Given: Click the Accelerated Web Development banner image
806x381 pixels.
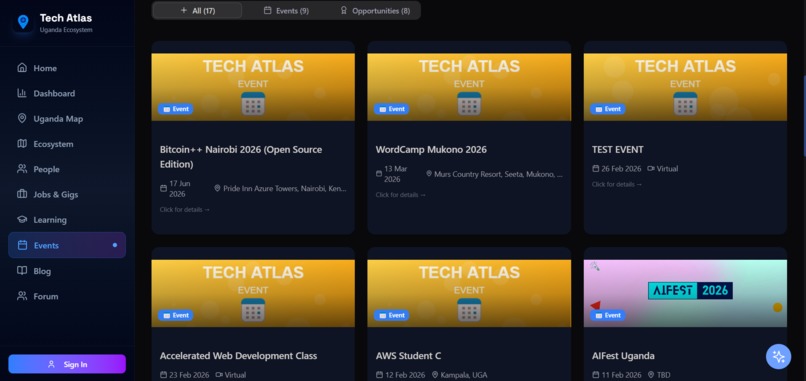Looking at the screenshot, I should click(253, 293).
